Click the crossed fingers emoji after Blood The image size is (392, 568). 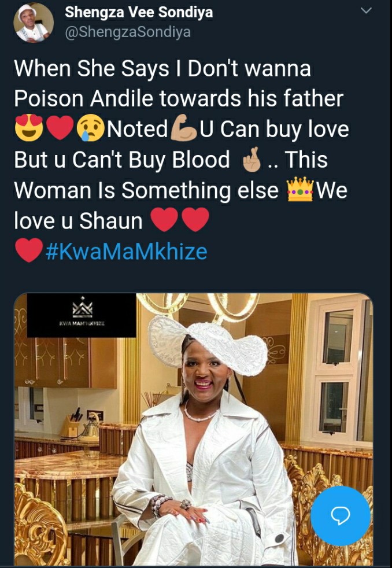[252, 160]
